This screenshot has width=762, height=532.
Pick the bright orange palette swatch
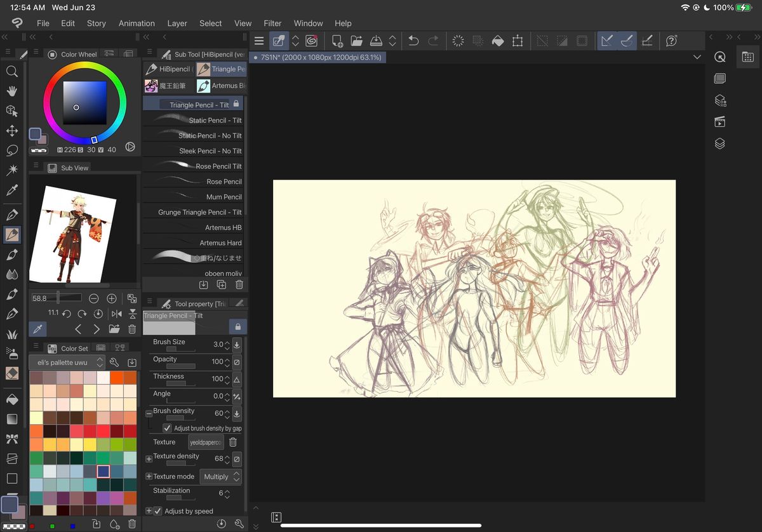tap(116, 378)
